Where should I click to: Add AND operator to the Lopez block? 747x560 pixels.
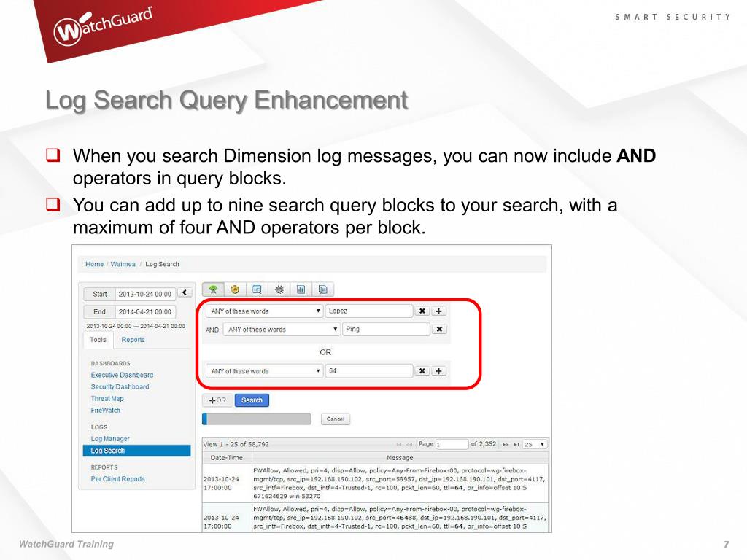tap(438, 311)
